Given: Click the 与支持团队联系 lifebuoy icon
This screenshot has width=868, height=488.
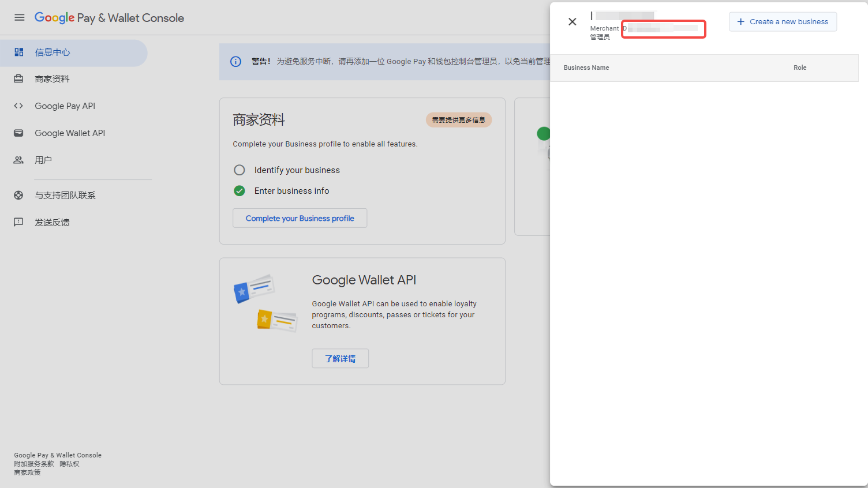Looking at the screenshot, I should [x=19, y=196].
